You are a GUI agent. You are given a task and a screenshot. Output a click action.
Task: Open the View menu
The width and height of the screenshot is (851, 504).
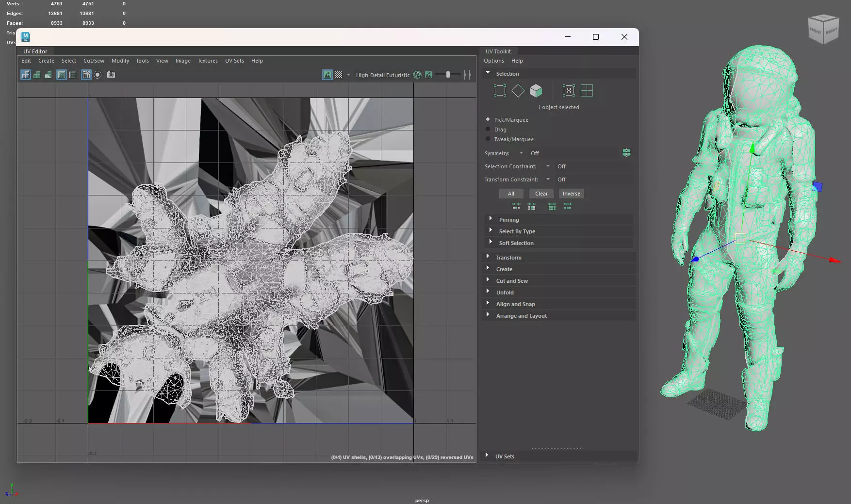tap(162, 61)
